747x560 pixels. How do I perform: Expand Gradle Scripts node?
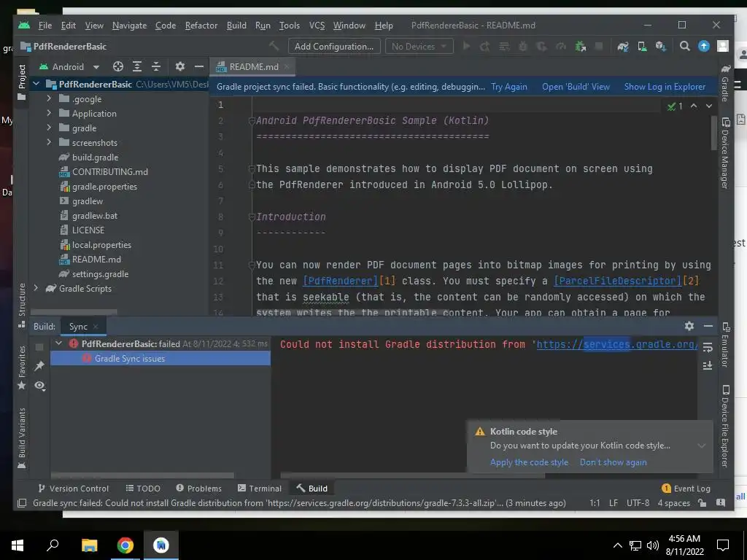tap(36, 288)
